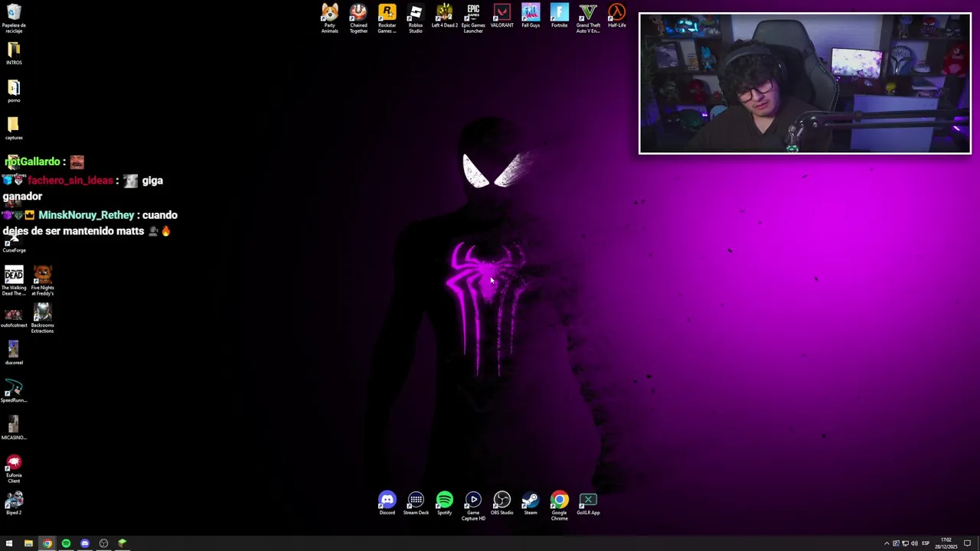This screenshot has height=551, width=980.
Task: Switch to OBS Studio in taskbar
Action: [x=103, y=543]
